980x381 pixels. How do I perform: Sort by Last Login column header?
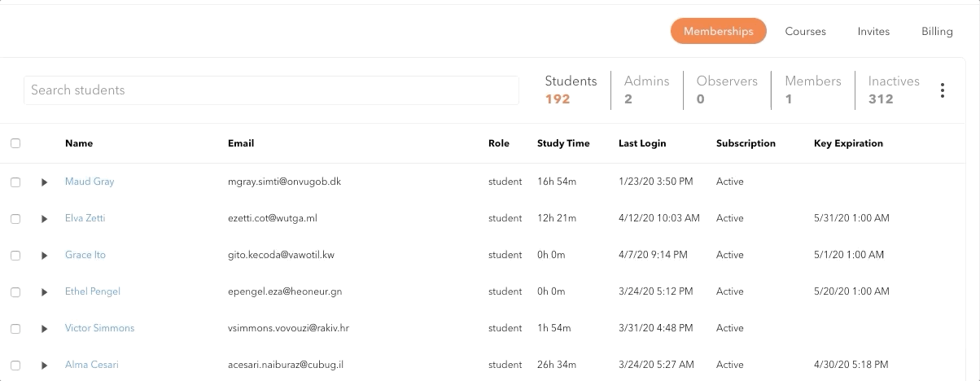click(641, 143)
